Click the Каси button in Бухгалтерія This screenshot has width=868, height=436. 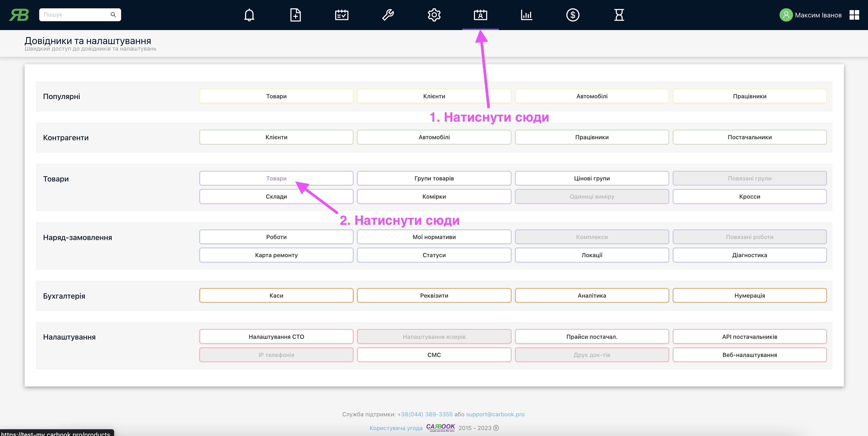[276, 296]
